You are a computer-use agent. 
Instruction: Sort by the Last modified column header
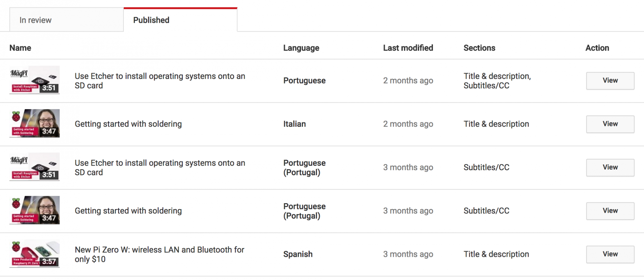tap(408, 48)
